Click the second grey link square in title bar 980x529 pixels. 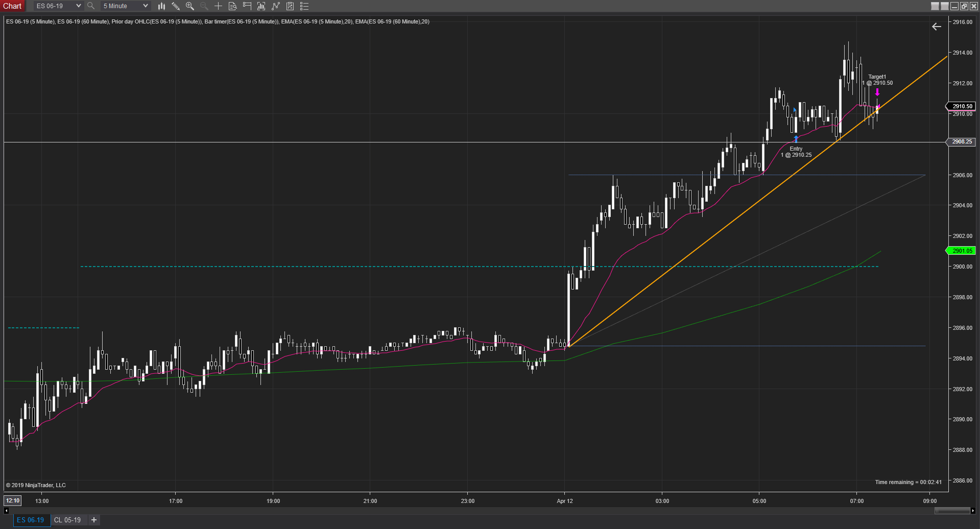tap(945, 6)
